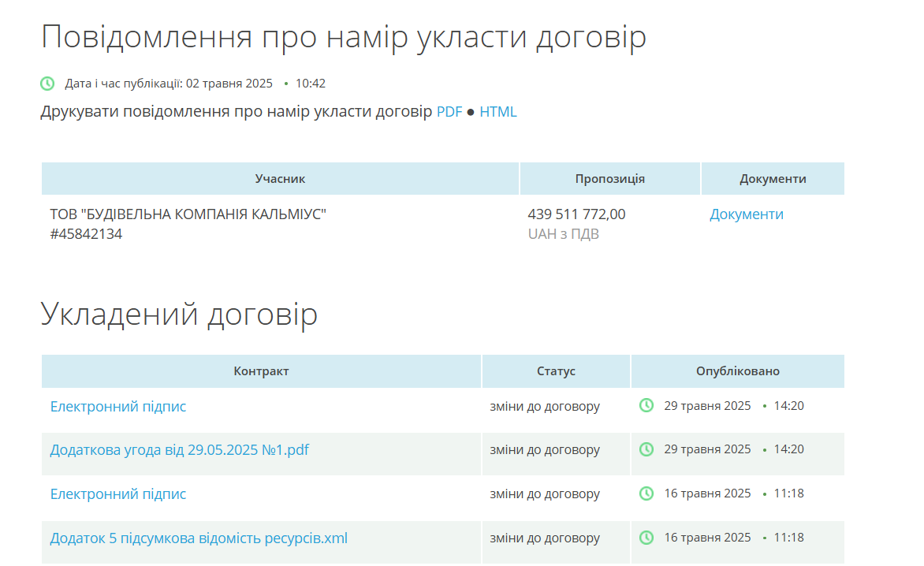Screen dimensions: 924x566
Task: Open Додаткова угода від 29.05.2025 №1.pdf
Action: [x=180, y=450]
